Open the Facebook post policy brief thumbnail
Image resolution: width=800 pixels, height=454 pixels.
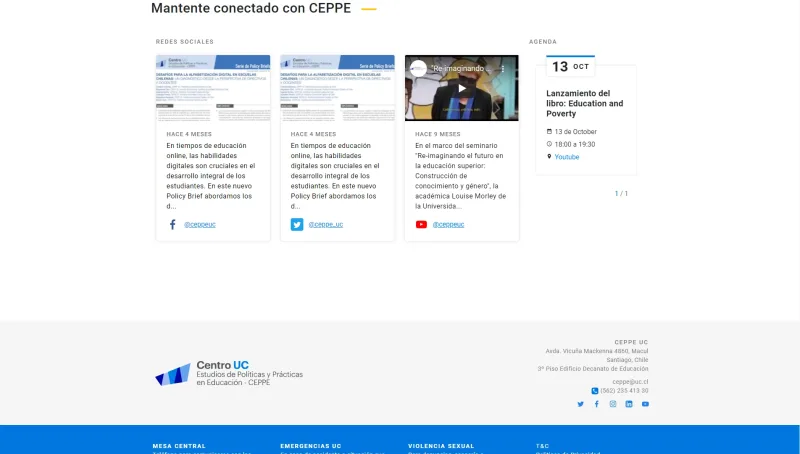(x=213, y=88)
